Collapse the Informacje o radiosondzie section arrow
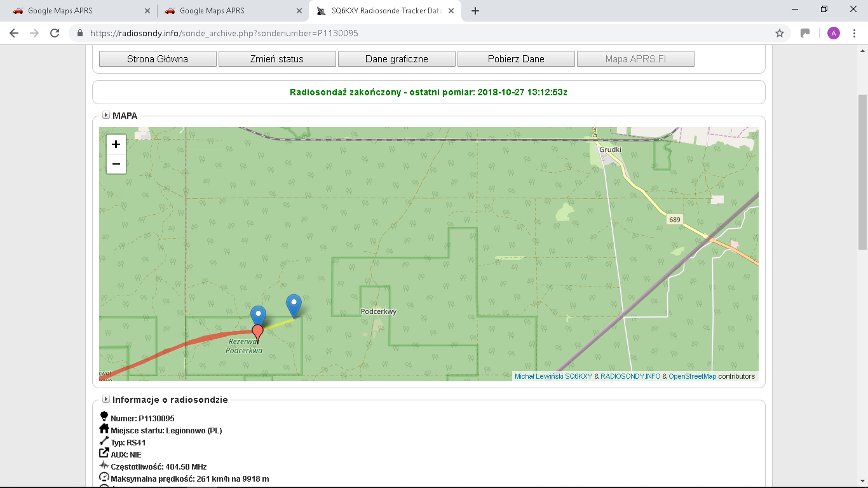The width and height of the screenshot is (868, 488). 105,400
